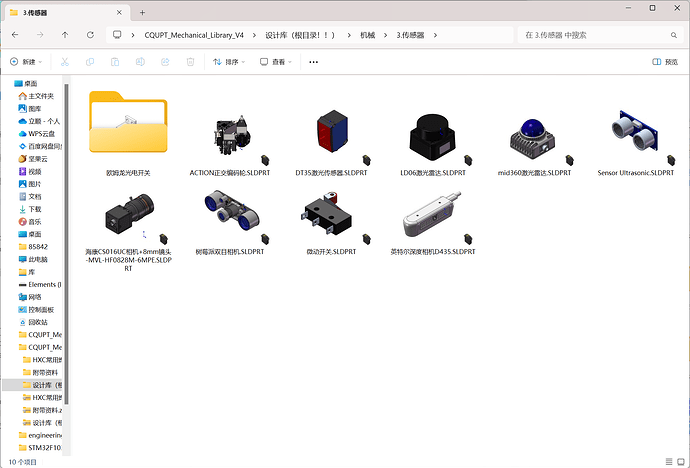The image size is (690, 468).
Task: Open a new Explorer tab
Action: point(142,13)
